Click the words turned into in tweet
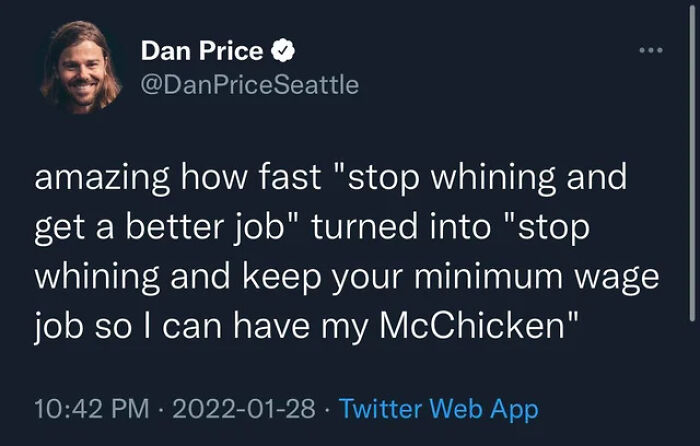Viewport: 700px width, 446px height. (x=401, y=227)
